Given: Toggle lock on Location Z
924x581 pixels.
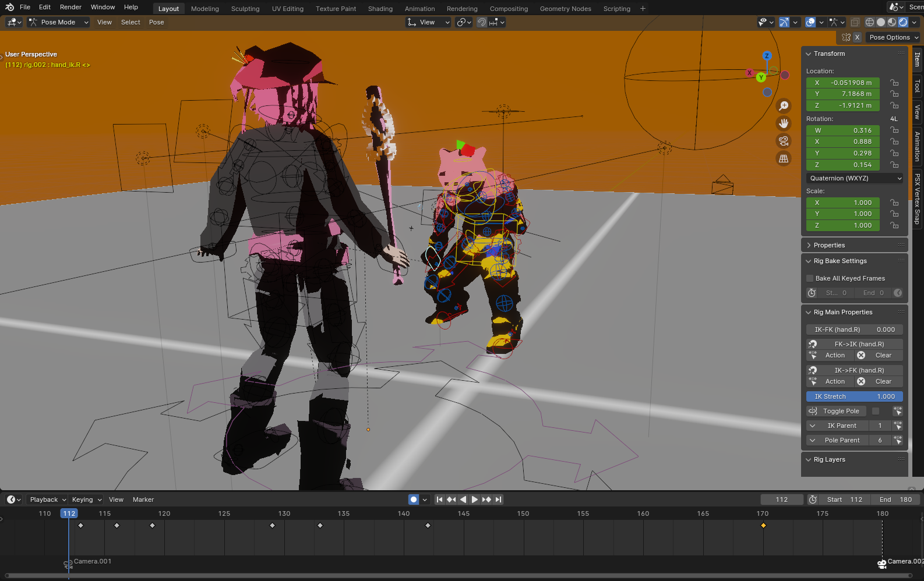Looking at the screenshot, I should (894, 105).
